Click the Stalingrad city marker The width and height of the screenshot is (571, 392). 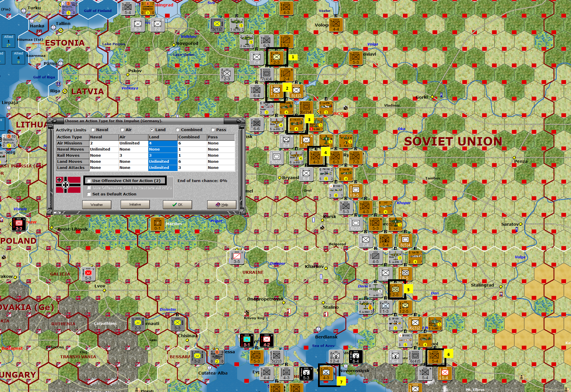tap(501, 287)
